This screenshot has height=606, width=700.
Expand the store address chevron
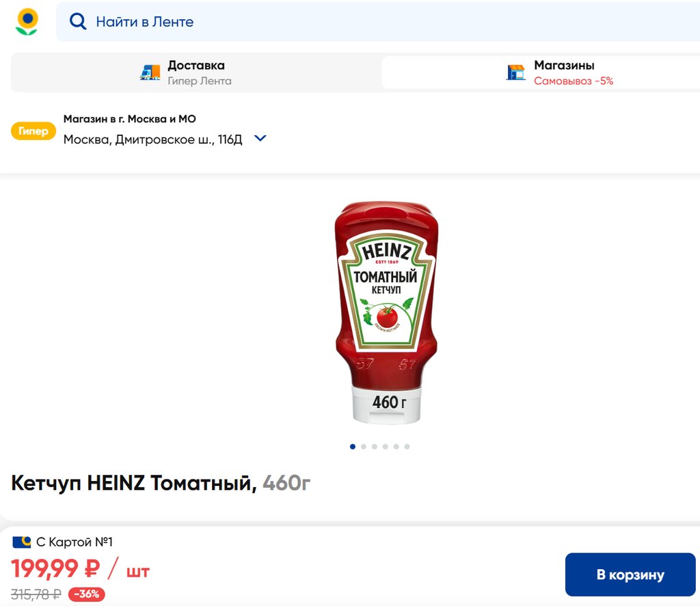260,138
